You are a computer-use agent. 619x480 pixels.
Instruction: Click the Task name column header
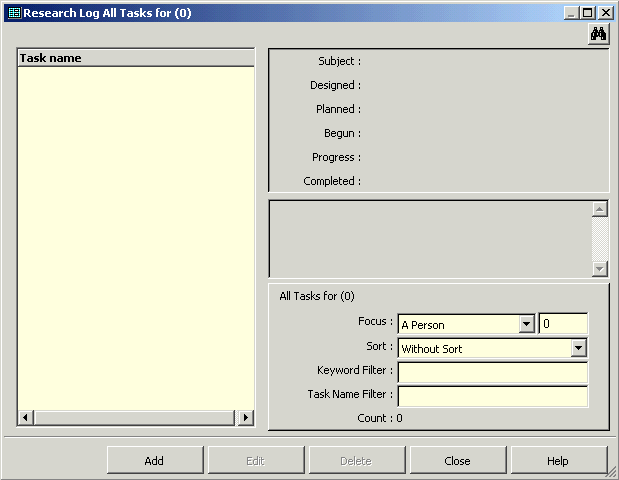pyautogui.click(x=136, y=58)
